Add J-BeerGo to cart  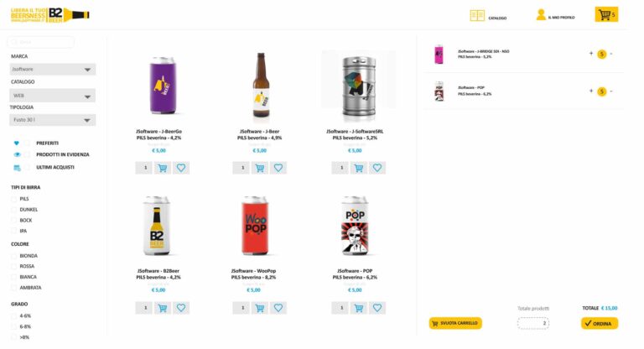point(162,168)
